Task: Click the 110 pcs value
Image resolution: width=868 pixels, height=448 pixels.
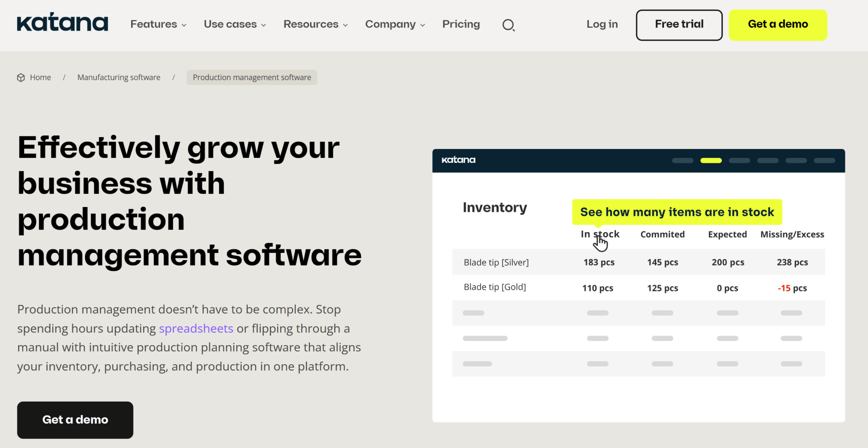Action: (598, 288)
